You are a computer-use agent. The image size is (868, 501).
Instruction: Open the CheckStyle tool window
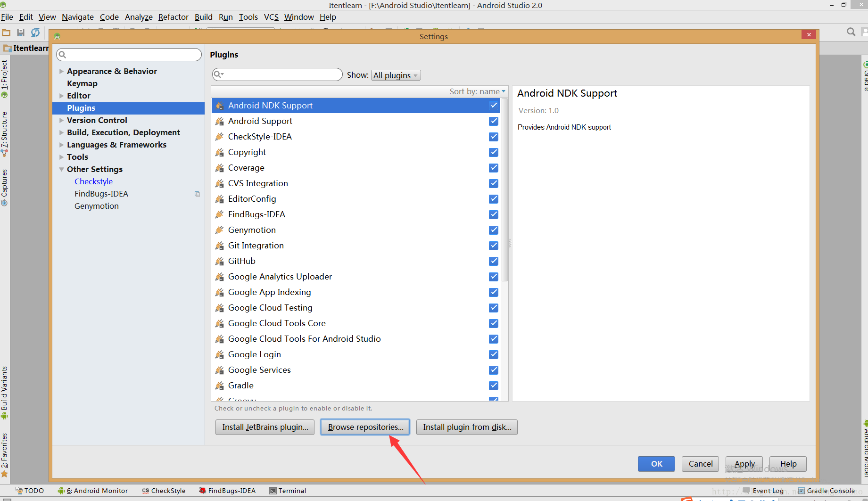click(164, 491)
